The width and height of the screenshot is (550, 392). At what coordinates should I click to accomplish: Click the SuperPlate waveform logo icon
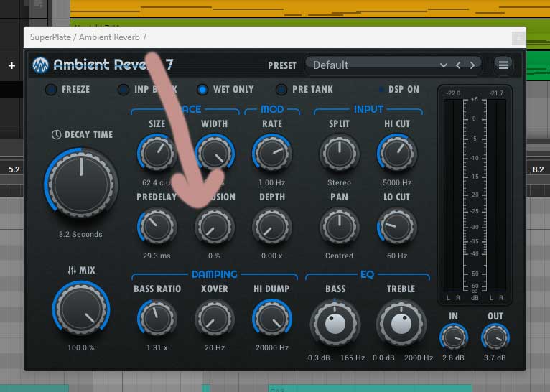click(40, 65)
